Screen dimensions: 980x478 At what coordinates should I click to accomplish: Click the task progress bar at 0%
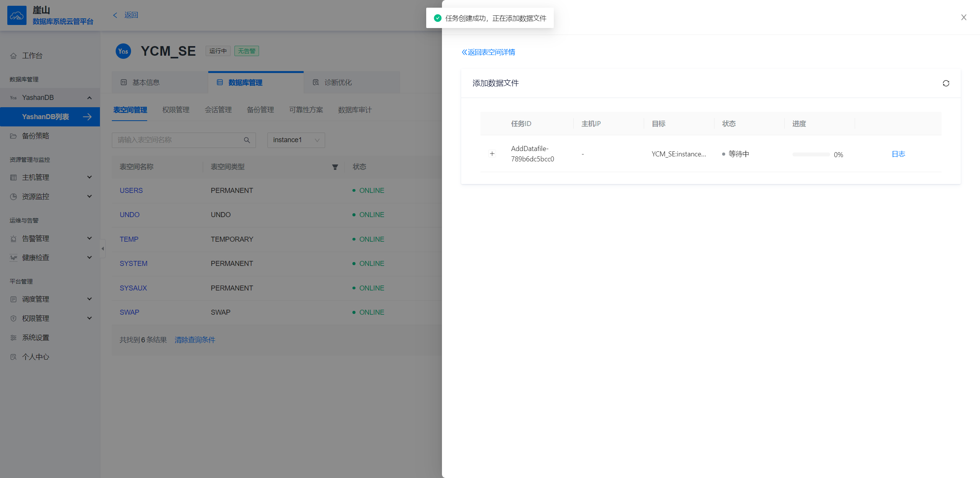click(x=811, y=154)
